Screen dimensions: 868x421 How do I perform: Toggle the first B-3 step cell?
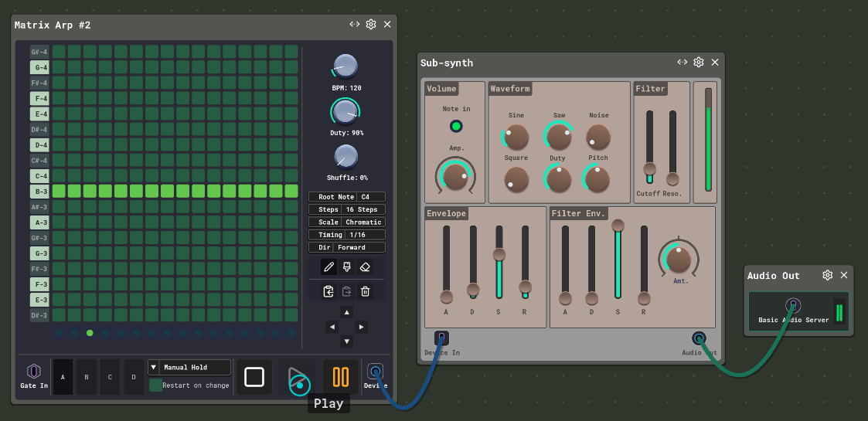pos(60,192)
